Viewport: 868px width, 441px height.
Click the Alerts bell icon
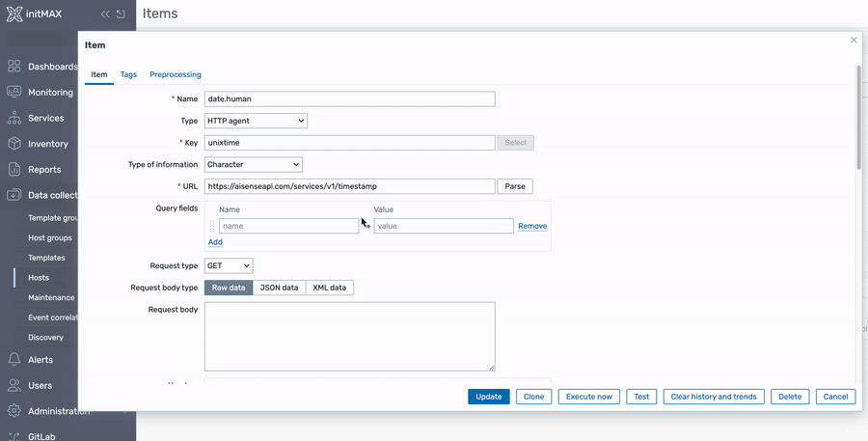click(14, 360)
